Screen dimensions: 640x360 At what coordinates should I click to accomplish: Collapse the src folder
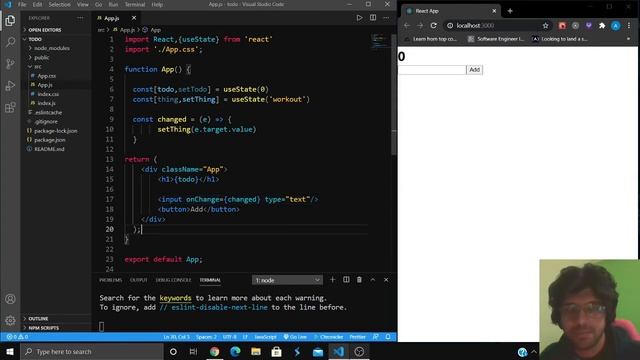pos(38,67)
